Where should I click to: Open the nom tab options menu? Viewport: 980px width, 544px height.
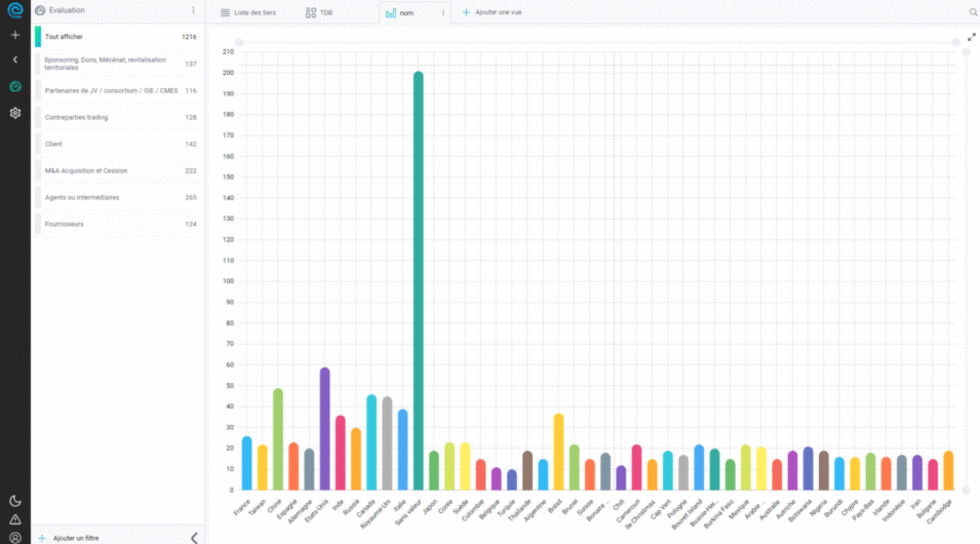tap(443, 13)
